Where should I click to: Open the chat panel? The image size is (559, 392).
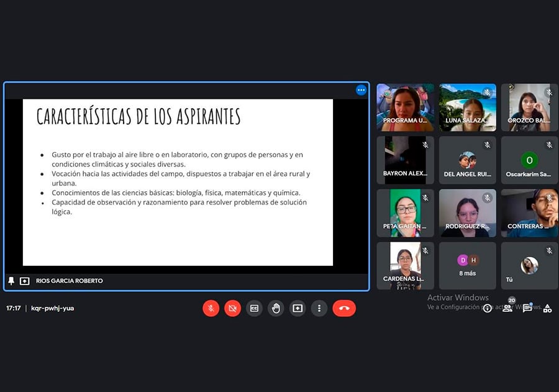tap(527, 308)
